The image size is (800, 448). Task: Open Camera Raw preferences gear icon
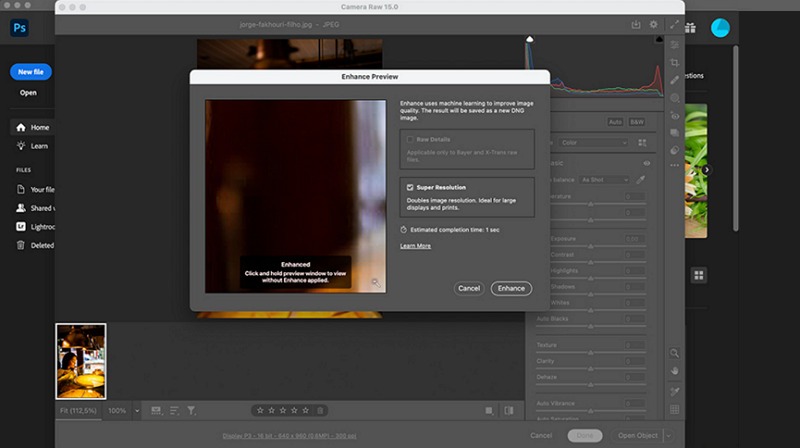pos(654,24)
